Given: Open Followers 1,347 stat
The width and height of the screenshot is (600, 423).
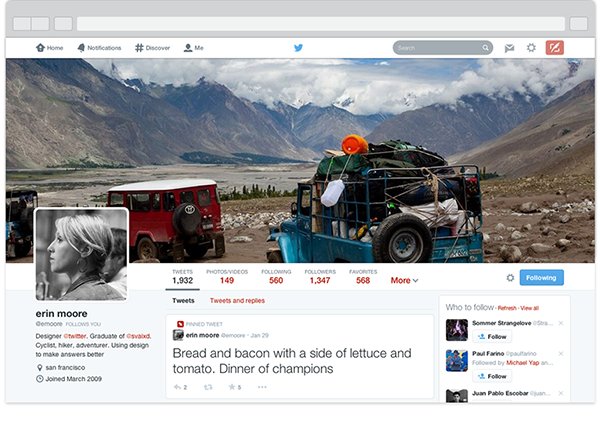Looking at the screenshot, I should coord(320,277).
